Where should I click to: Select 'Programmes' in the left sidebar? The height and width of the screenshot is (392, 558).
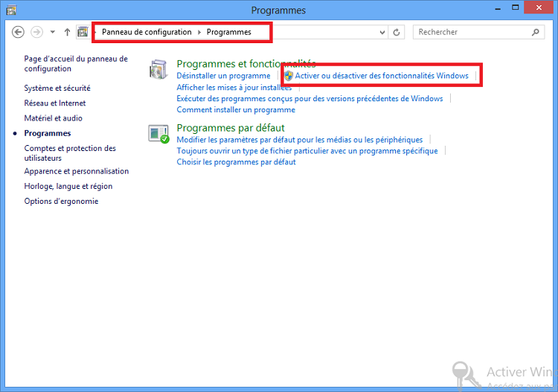pos(48,133)
